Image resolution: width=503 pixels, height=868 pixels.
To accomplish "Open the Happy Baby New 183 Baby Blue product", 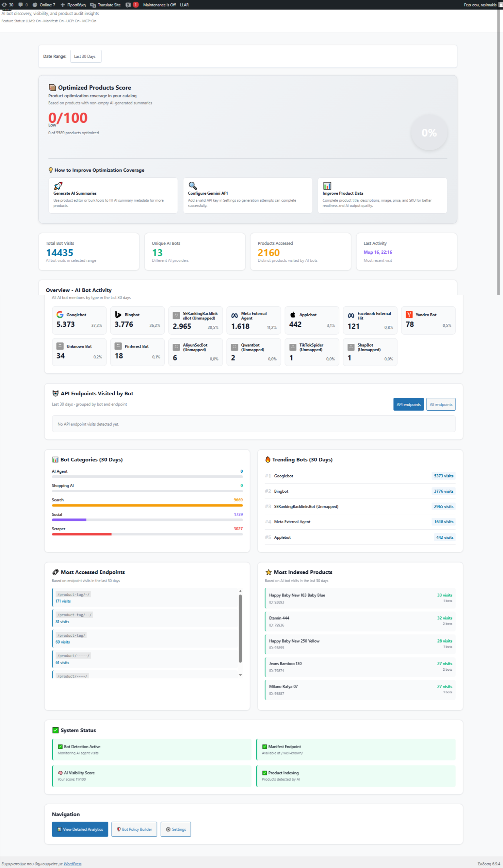I will point(297,595).
